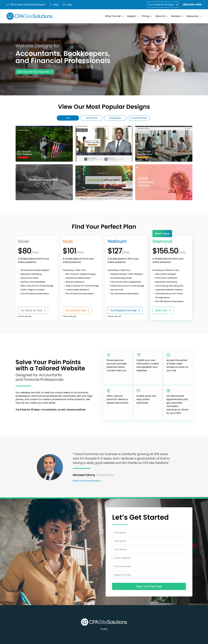Open the Capitalize on Opportunity design thumbnail
Image resolution: width=208 pixels, height=644 pixels.
[104, 182]
